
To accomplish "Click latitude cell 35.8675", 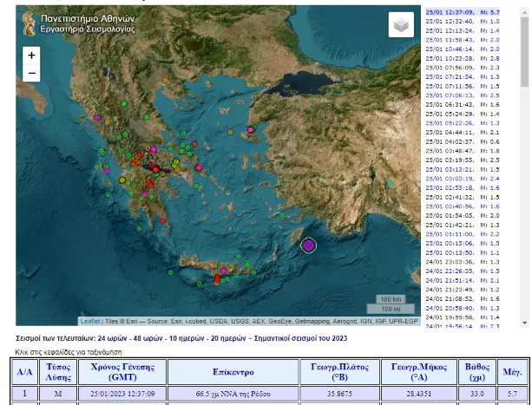I will click(339, 394).
